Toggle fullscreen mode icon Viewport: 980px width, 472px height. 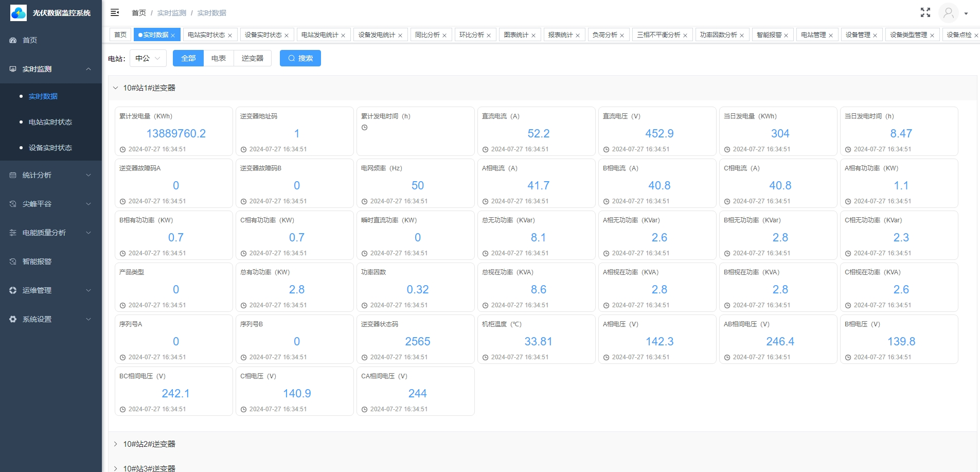pos(925,13)
